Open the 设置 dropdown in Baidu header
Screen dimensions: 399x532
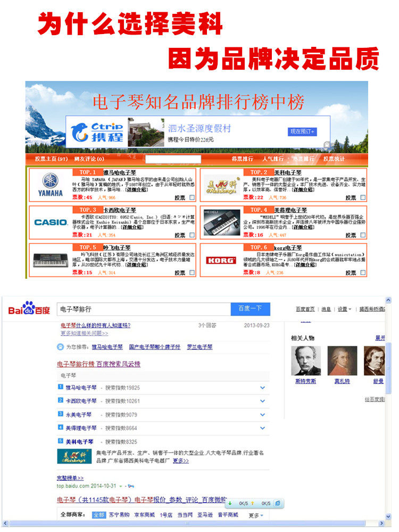click(x=344, y=309)
